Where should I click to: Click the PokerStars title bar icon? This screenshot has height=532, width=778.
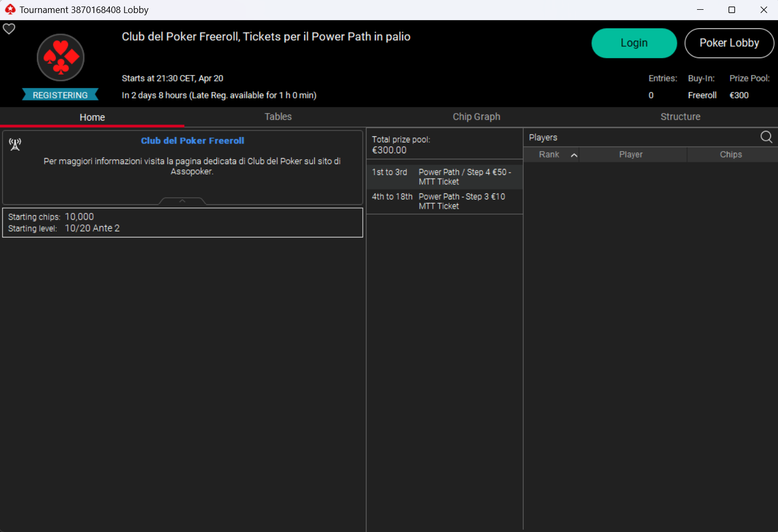coord(10,9)
